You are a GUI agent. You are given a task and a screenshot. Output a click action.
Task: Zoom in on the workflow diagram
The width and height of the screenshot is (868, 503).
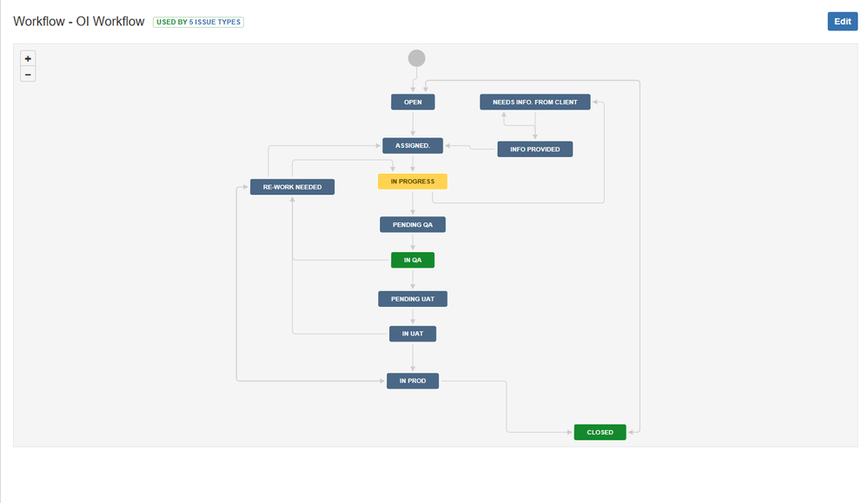(28, 58)
